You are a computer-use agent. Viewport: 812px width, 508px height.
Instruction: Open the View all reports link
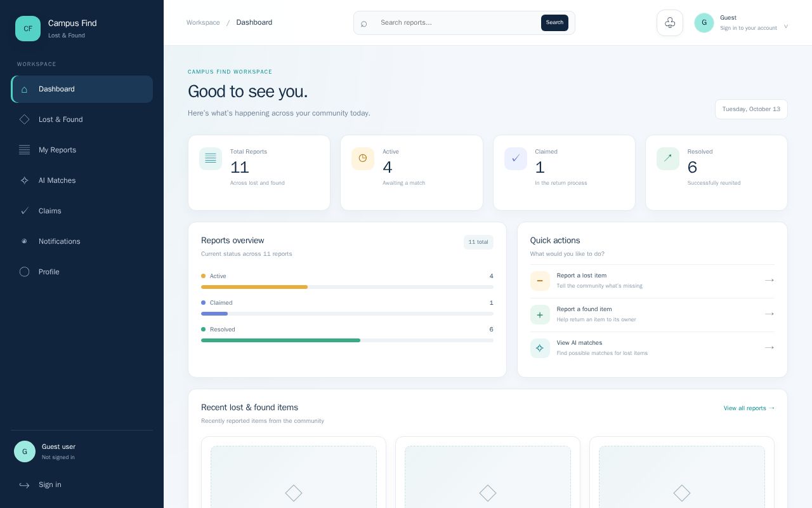point(749,408)
